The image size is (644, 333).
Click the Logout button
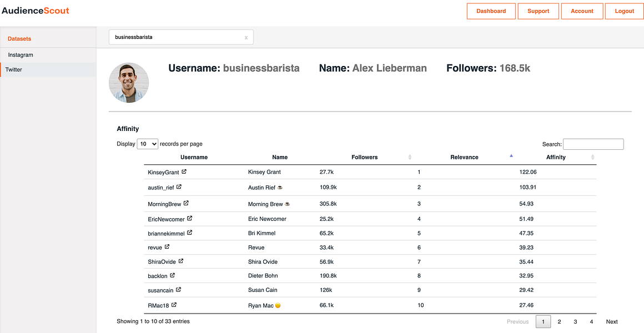coord(624,11)
